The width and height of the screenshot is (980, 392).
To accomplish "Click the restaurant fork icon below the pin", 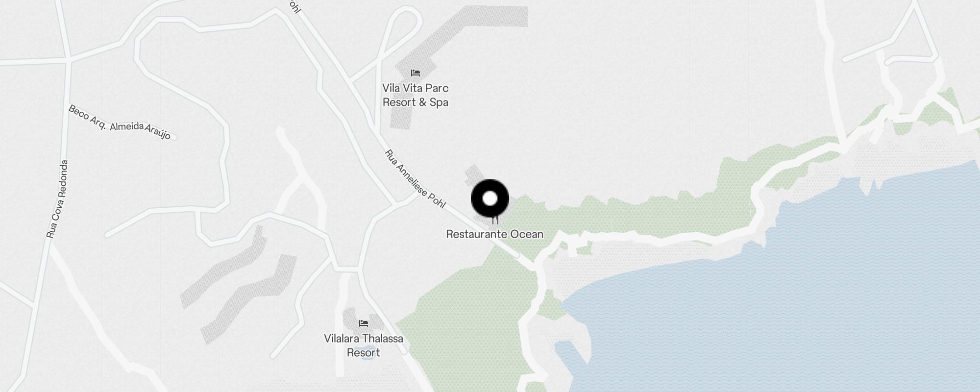I will click(x=495, y=221).
